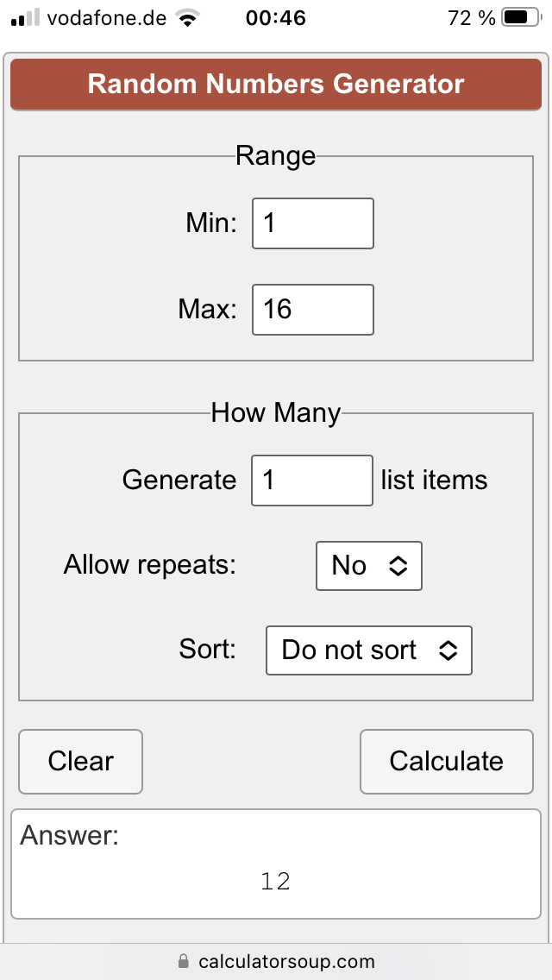This screenshot has width=552, height=980.
Task: Tap the Random Numbers Generator header
Action: coord(276,85)
